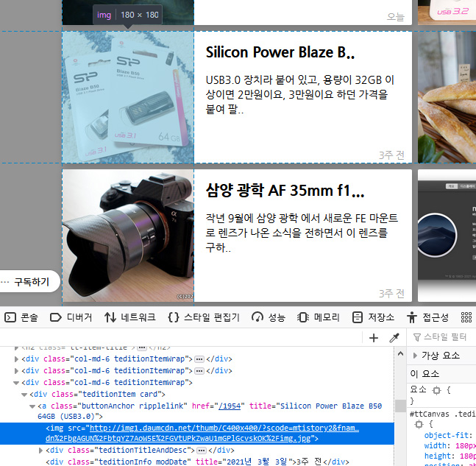Click the camera lens thumbnail image
Viewport: 476px width, 466px height.
[128, 236]
